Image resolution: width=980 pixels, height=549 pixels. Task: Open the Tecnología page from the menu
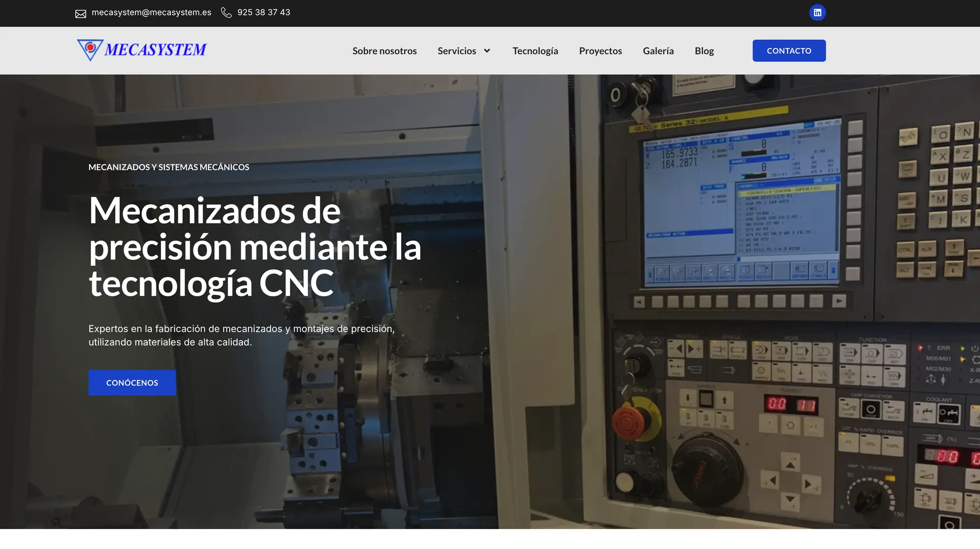coord(535,51)
